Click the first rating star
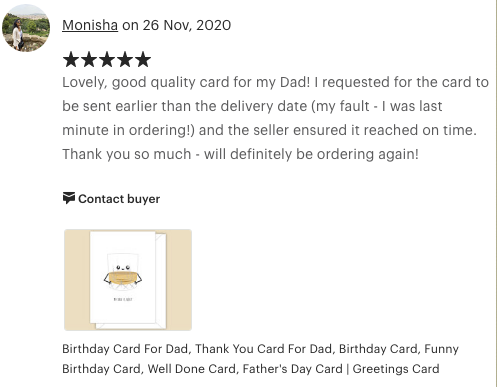Screen dimensions: 497x387 coord(71,59)
